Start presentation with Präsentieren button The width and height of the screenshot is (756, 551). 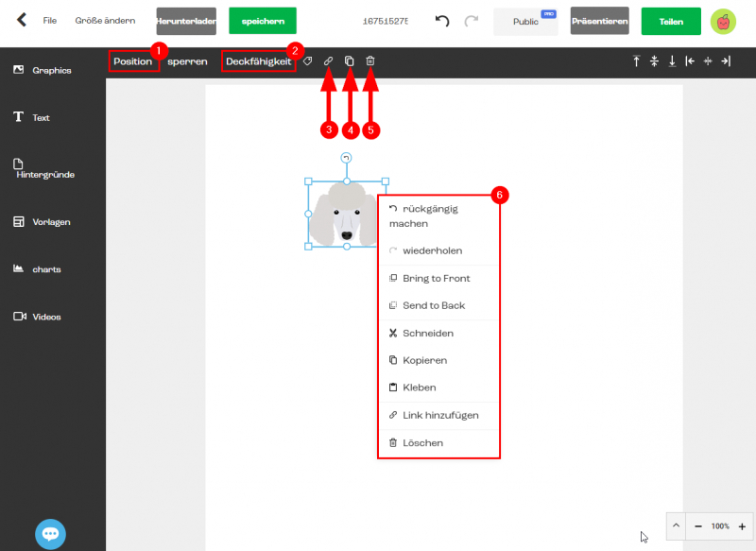tap(599, 21)
